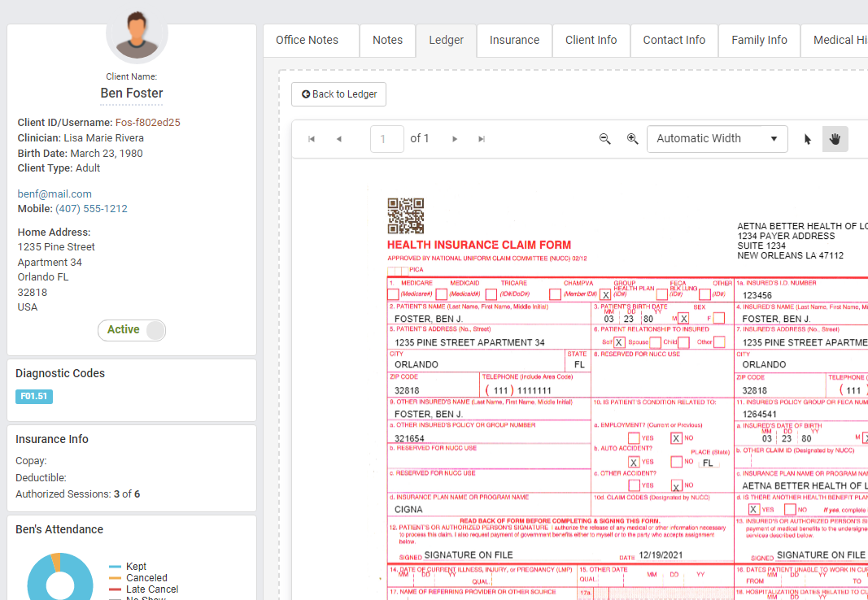Click Ben Foster's profile avatar
Screen dimensions: 868x600
[x=137, y=37]
